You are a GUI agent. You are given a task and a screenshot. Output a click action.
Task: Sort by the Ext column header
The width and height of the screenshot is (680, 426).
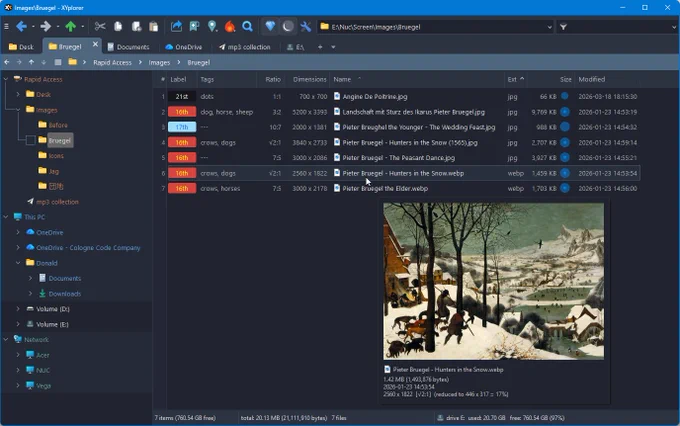point(512,79)
